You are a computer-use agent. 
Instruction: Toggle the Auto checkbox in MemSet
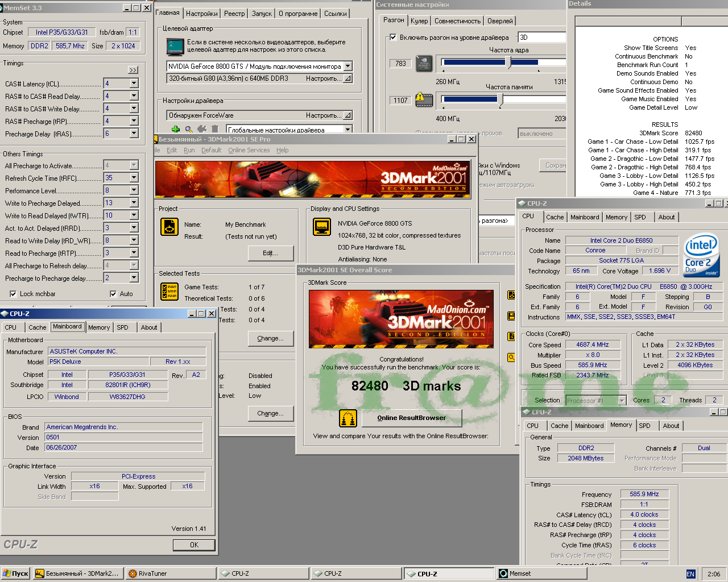(113, 294)
